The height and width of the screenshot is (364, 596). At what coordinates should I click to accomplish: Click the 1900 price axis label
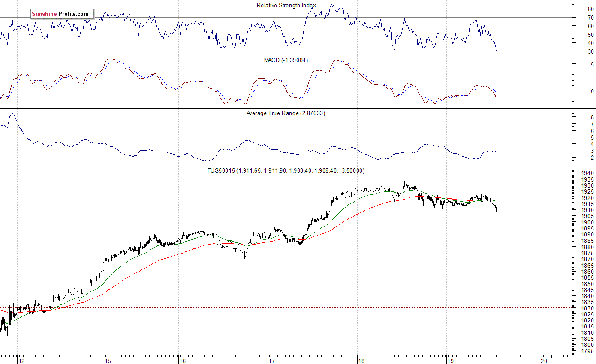click(x=587, y=222)
